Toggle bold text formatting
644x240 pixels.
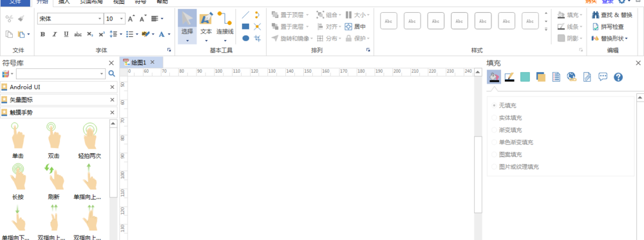coord(43,35)
